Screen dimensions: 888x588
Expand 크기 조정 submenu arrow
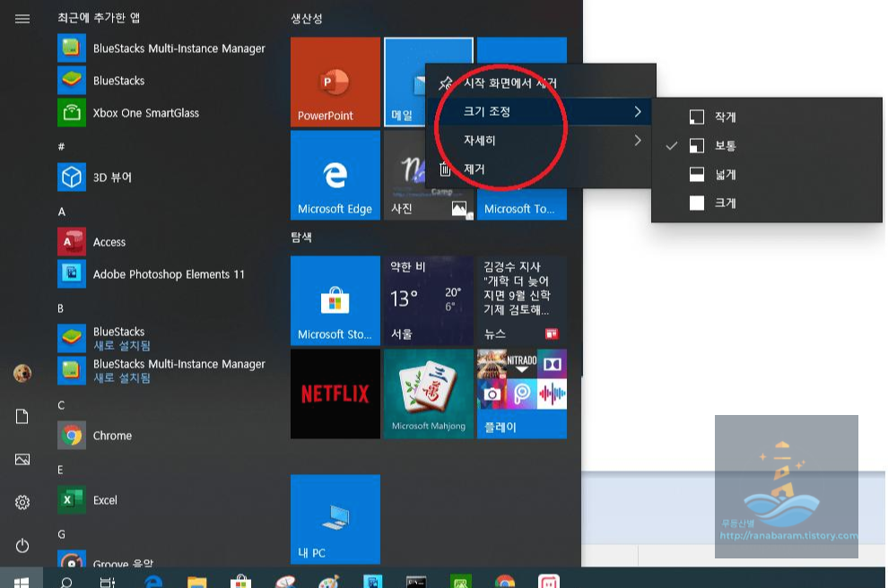[639, 111]
